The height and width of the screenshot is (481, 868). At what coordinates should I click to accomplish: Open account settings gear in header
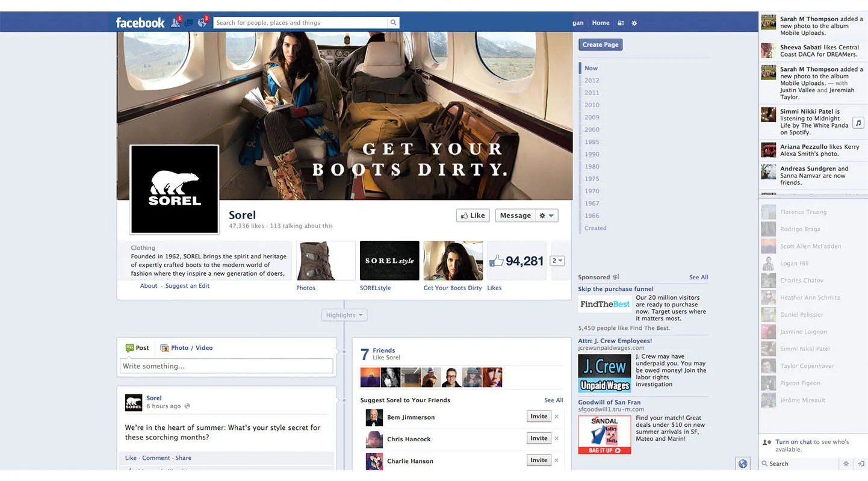click(x=634, y=23)
